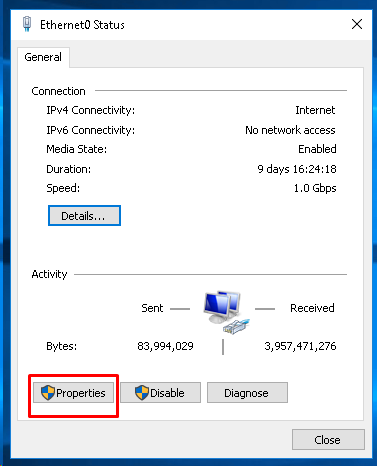Click the 'No network access' value

pyautogui.click(x=290, y=130)
